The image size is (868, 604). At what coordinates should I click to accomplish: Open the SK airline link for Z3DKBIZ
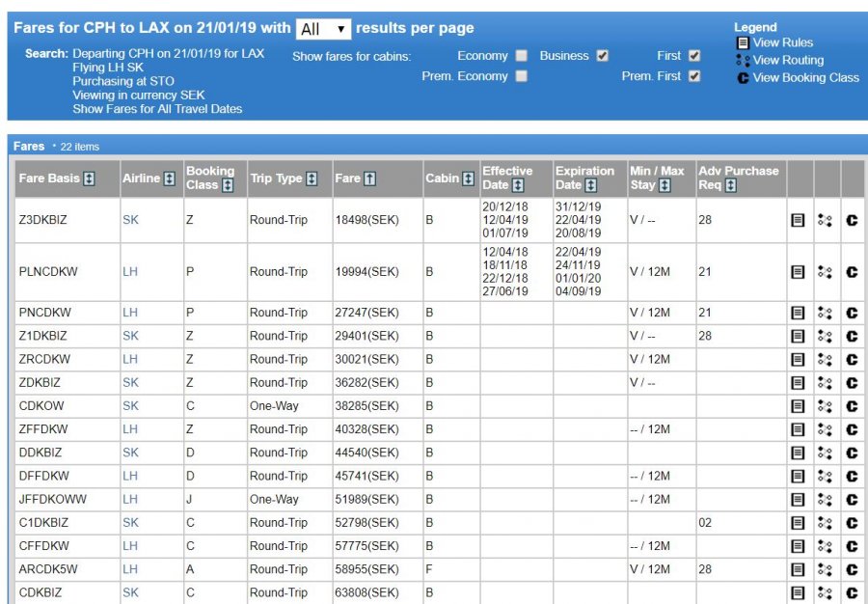pyautogui.click(x=130, y=220)
